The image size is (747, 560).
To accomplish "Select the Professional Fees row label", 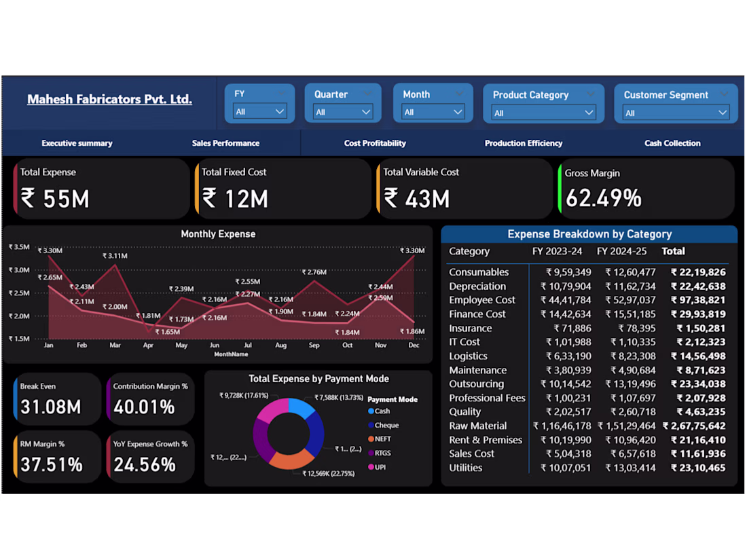I will [487, 398].
